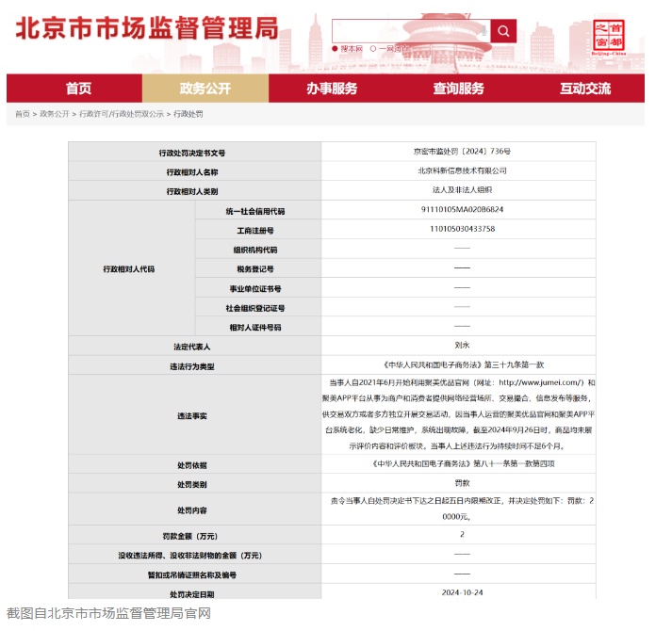Open 行政许可/行政处罚双公示 breadcrumb link
This screenshot has width=672, height=631.
pyautogui.click(x=122, y=114)
